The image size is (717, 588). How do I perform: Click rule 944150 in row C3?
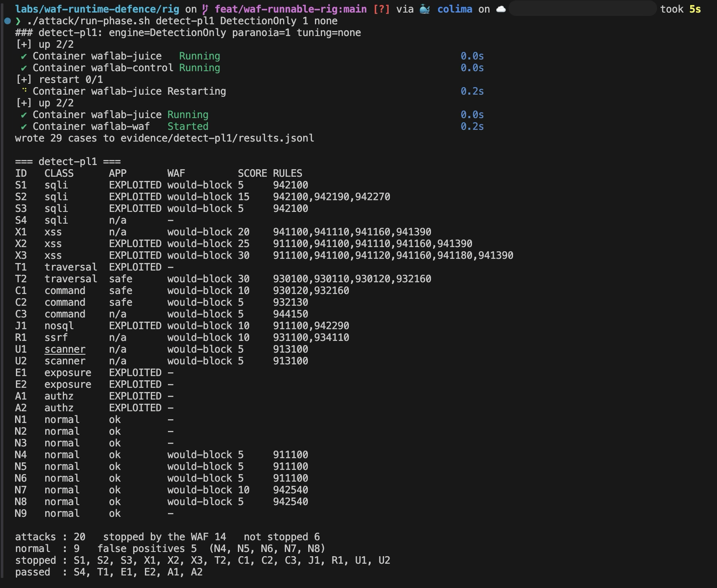(291, 314)
